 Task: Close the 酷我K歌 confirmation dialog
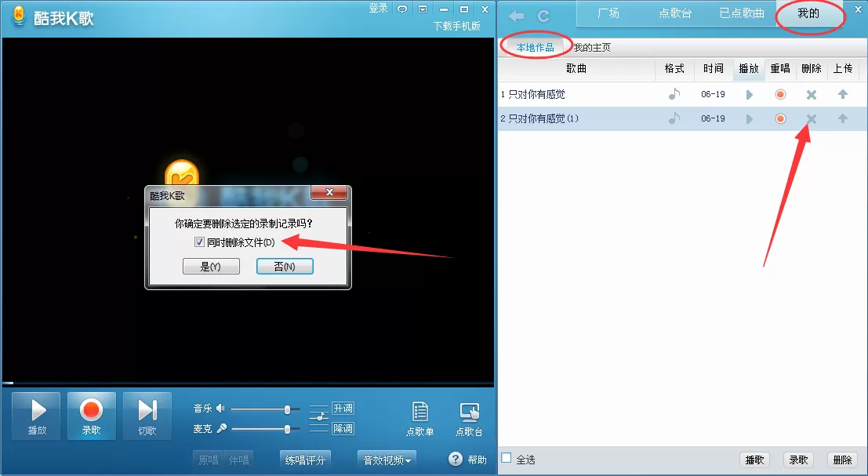tap(329, 192)
